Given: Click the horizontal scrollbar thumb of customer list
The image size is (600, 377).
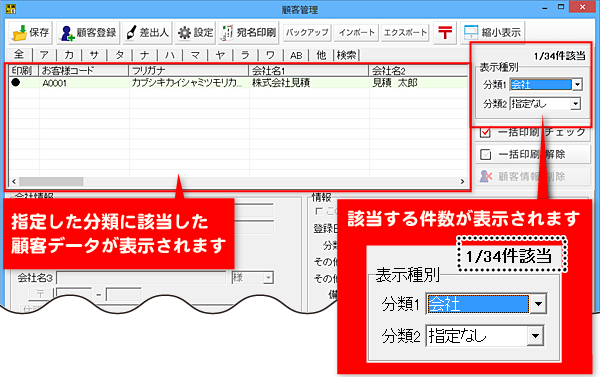Looking at the screenshot, I should click(x=51, y=181).
